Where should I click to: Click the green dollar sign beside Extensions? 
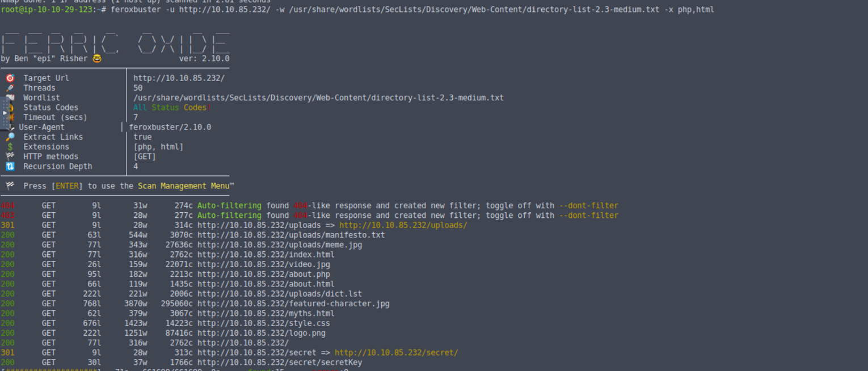point(10,147)
